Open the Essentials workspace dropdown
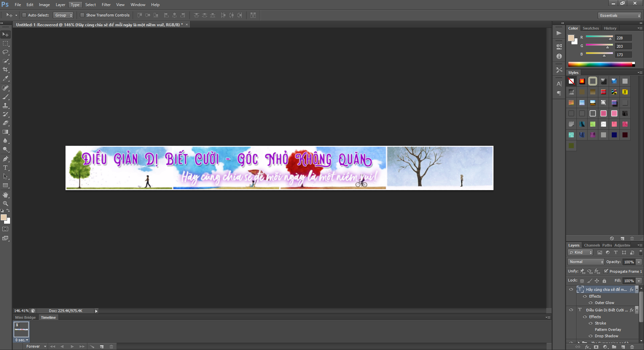 (x=619, y=15)
